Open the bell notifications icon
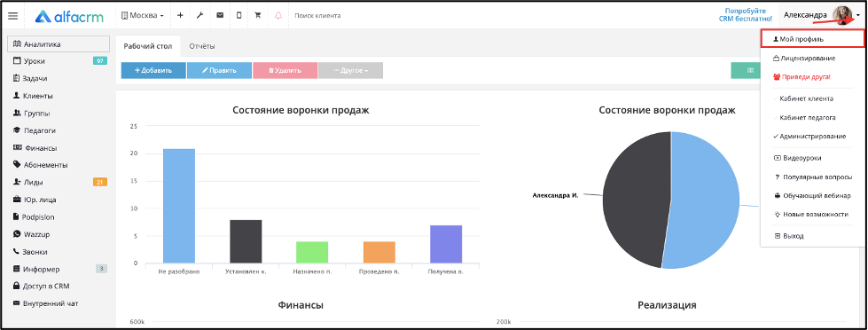The image size is (868, 330). click(x=278, y=15)
